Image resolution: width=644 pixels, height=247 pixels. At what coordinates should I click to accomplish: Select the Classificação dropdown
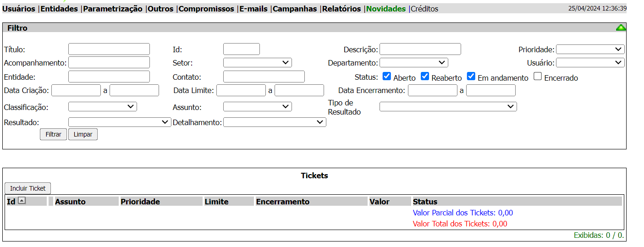tap(102, 107)
